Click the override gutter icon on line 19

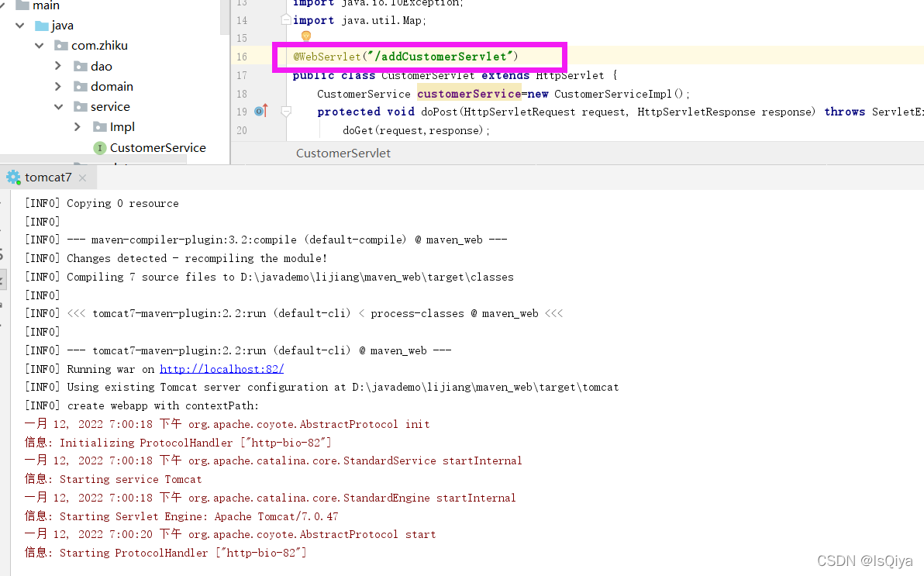coord(261,111)
